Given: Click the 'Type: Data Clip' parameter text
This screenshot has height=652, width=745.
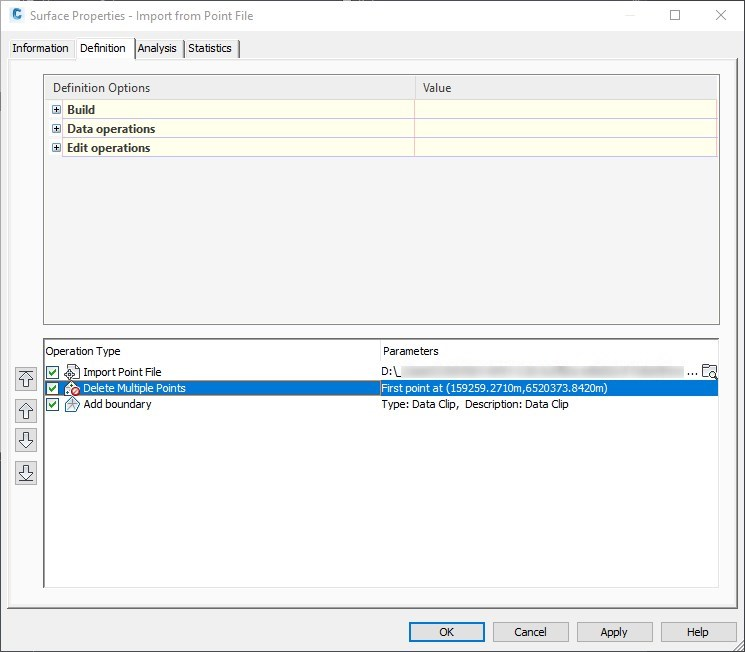Looking at the screenshot, I should coord(475,404).
